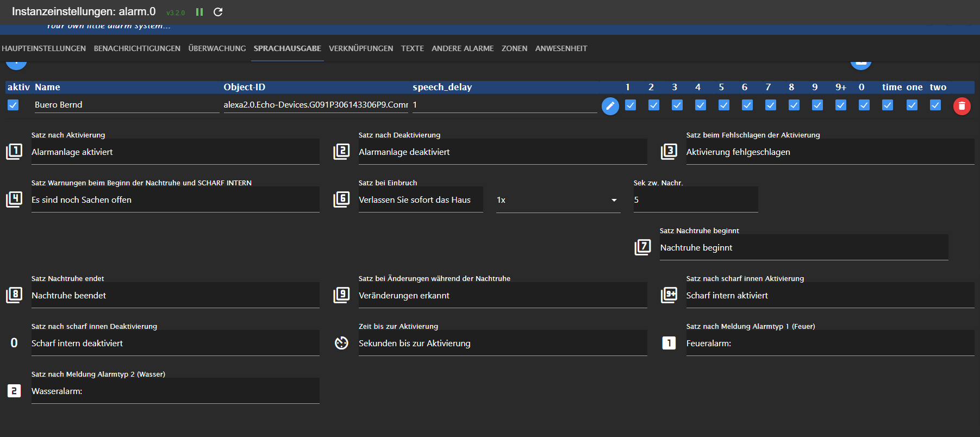Viewport: 980px width, 437px height.
Task: Toggle the column 1 checkbox for Buero Bernd
Action: pos(631,105)
